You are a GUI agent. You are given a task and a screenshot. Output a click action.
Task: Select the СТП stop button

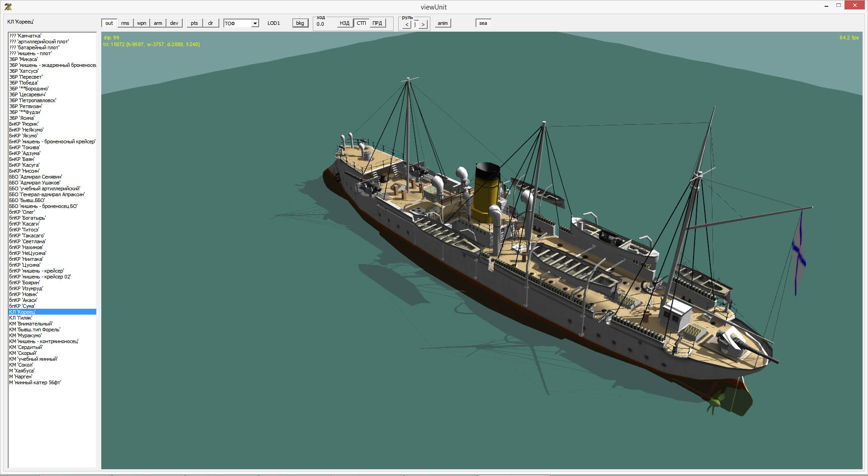click(361, 23)
